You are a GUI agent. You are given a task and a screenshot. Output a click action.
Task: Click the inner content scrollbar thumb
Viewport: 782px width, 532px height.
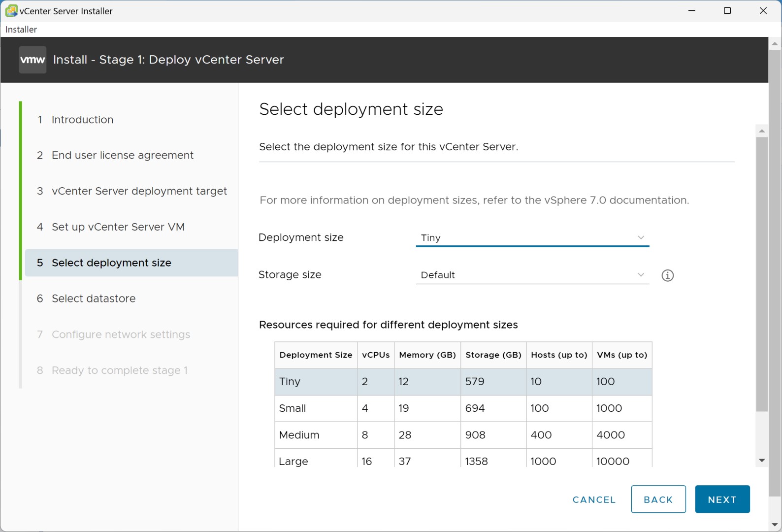(x=762, y=274)
